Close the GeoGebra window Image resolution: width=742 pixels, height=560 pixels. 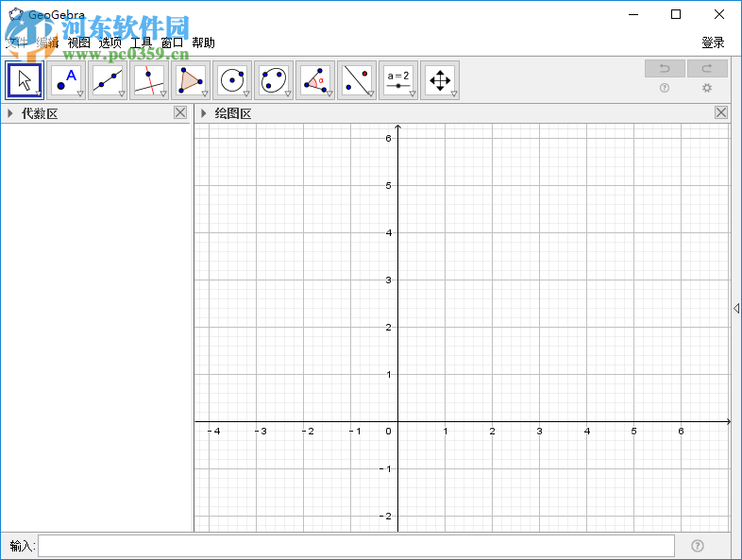(x=719, y=15)
